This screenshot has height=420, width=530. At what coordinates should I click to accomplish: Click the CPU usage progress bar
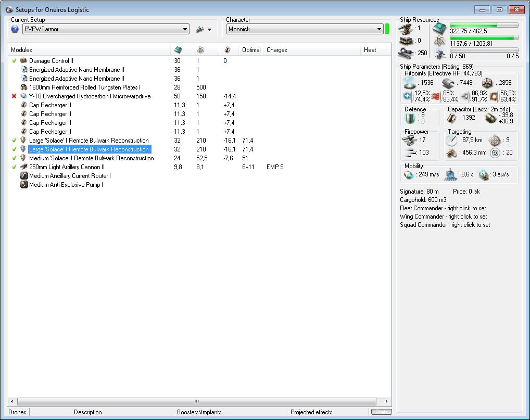click(484, 26)
